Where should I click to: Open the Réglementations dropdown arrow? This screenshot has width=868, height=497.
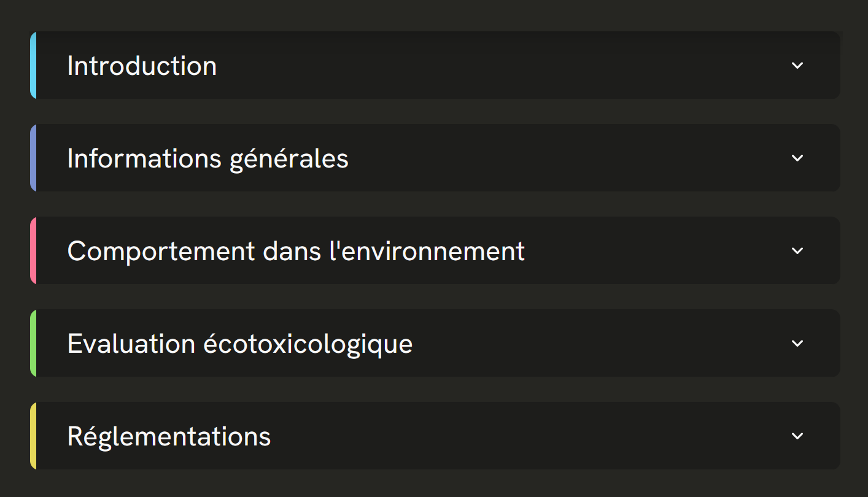[x=797, y=436]
